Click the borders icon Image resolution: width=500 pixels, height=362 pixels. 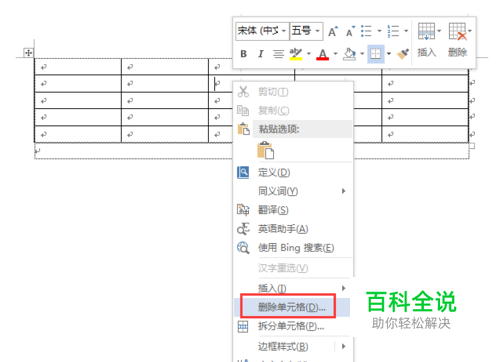(376, 54)
